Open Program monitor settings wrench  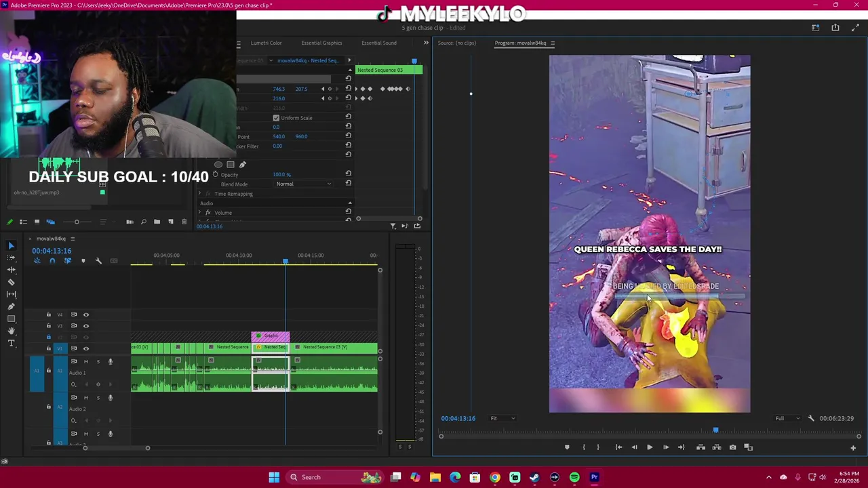811,418
